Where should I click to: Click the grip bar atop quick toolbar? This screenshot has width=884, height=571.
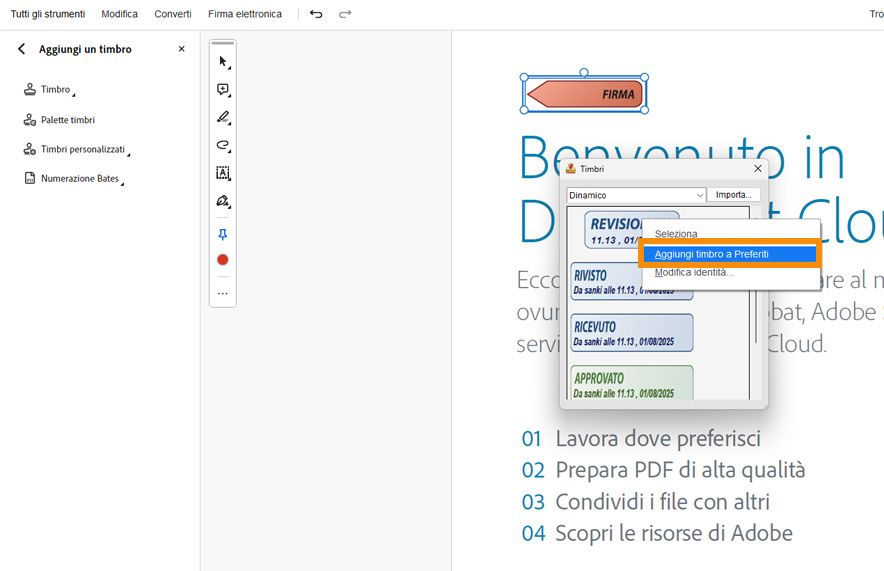(x=223, y=43)
